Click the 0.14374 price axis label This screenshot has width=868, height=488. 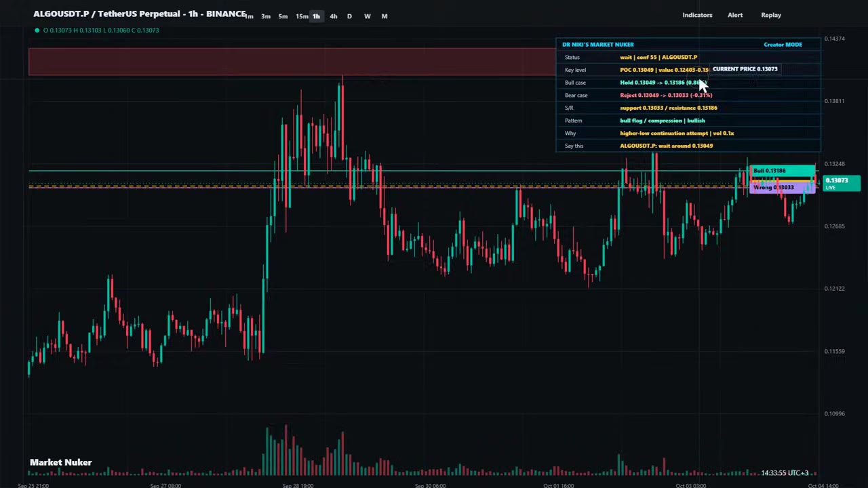point(834,39)
